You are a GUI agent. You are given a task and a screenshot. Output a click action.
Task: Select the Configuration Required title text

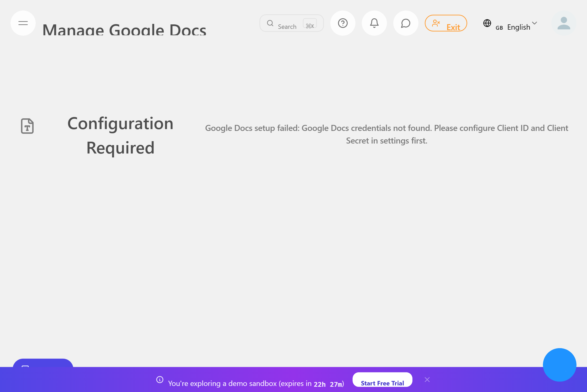click(120, 135)
